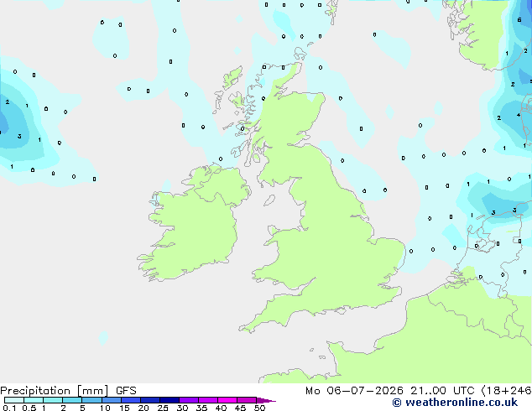This screenshot has width=532, height=411.
Task: Click the '21:00 UTC' time label
Action: tap(442, 391)
